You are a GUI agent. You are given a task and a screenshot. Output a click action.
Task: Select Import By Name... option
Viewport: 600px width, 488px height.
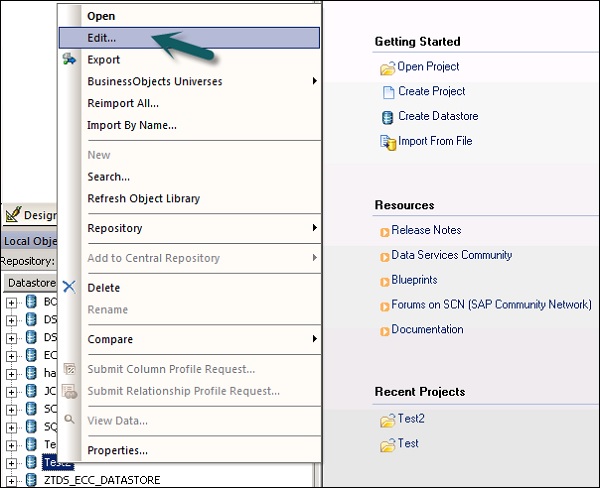pos(132,125)
